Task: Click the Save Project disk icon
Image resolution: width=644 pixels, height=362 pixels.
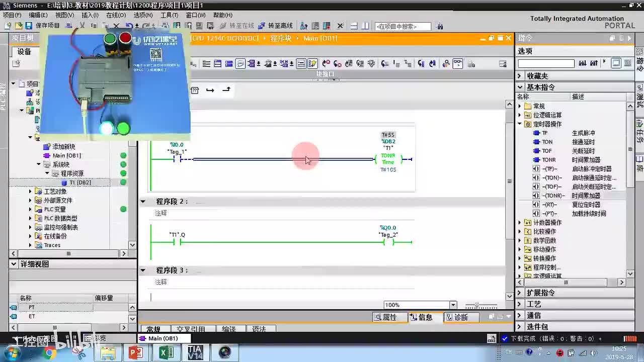Action: pyautogui.click(x=29, y=26)
